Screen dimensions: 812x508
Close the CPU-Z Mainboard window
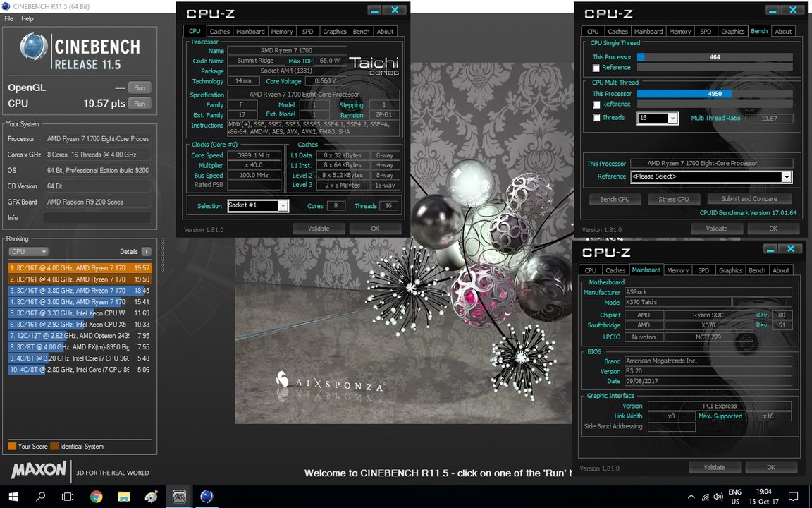790,249
